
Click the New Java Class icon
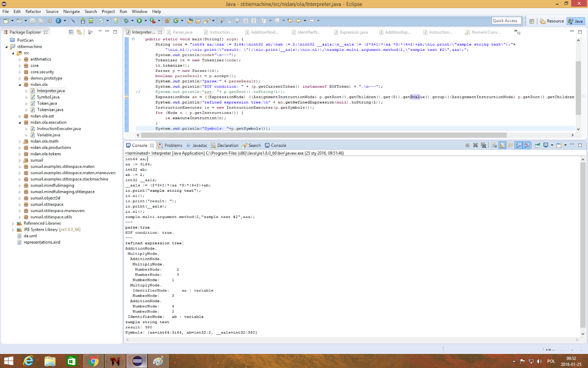pos(176,21)
